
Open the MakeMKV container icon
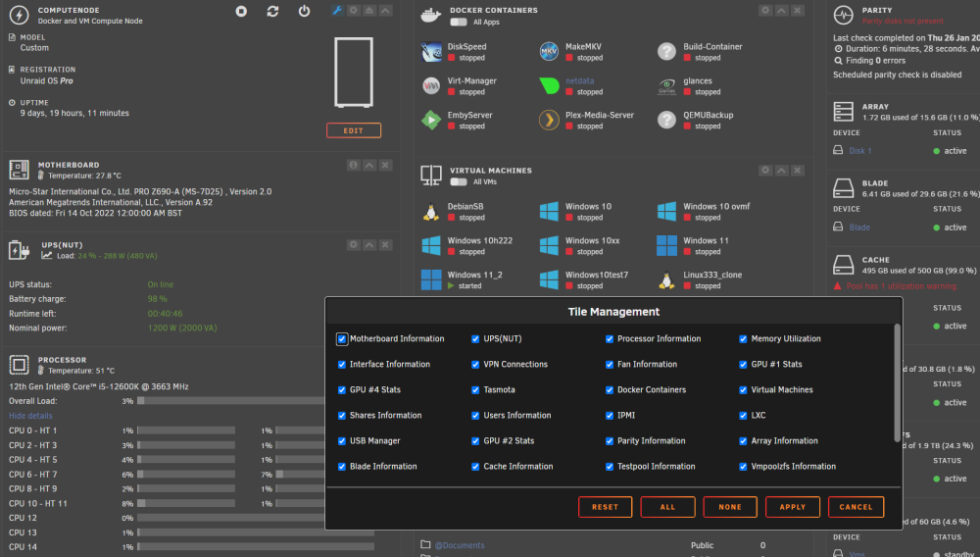[549, 51]
